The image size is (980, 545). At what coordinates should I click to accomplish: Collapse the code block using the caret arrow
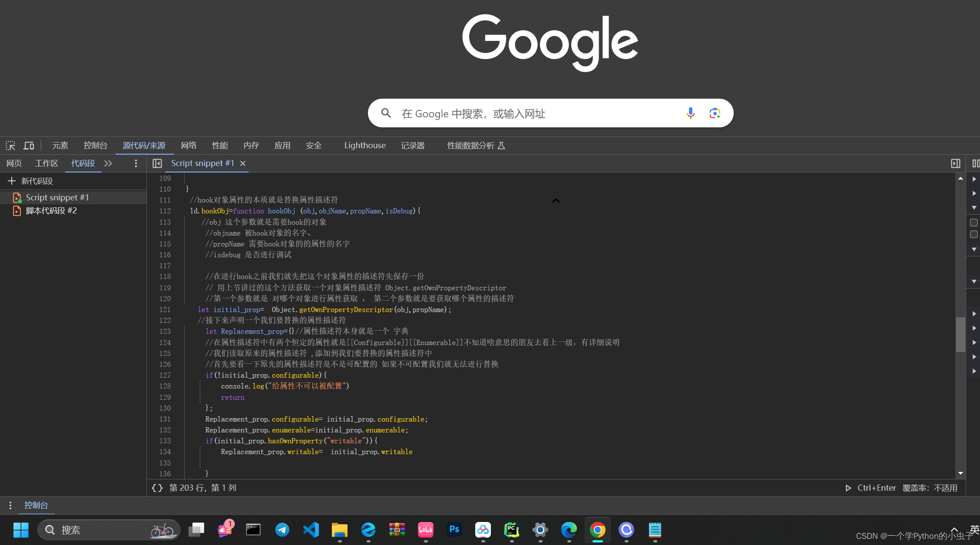(556, 201)
